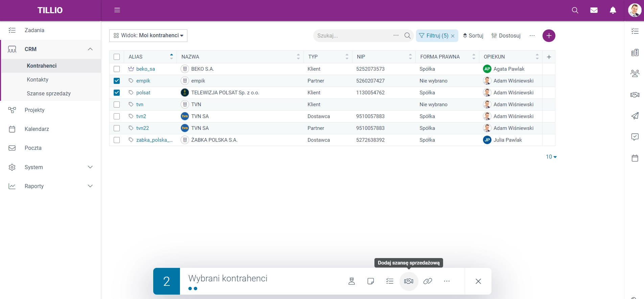The image size is (644, 299).
Task: Open global search magnifier in top bar
Action: (575, 10)
